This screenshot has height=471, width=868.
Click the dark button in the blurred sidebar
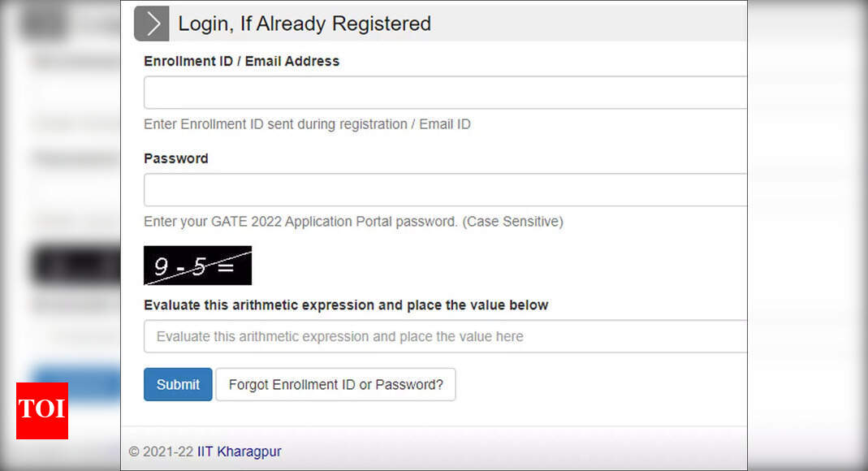77,265
